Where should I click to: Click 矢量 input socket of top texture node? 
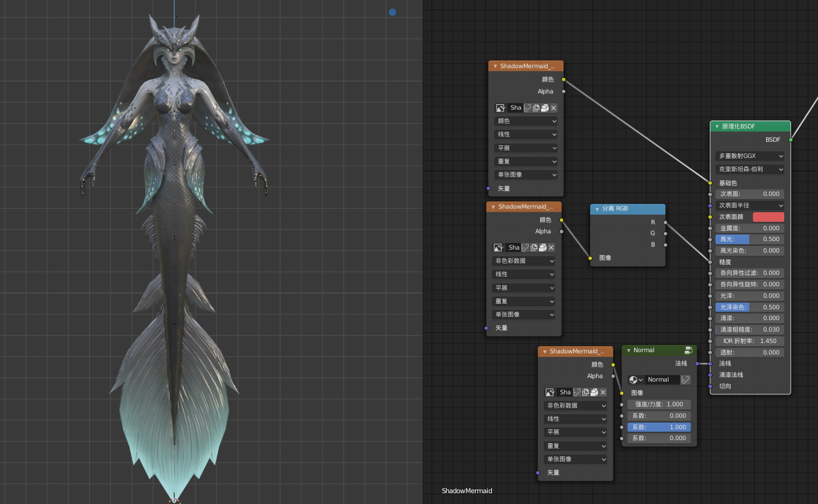pos(488,188)
